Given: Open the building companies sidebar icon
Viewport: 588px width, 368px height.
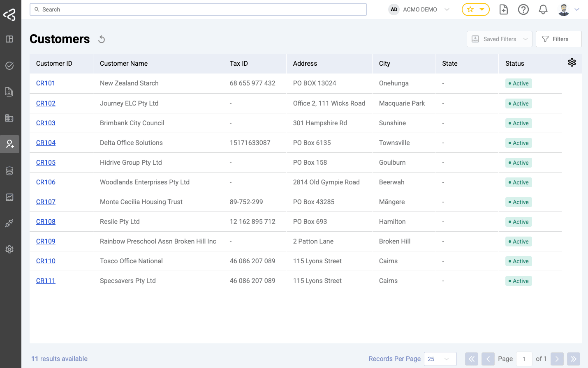Looking at the screenshot, I should pyautogui.click(x=9, y=118).
